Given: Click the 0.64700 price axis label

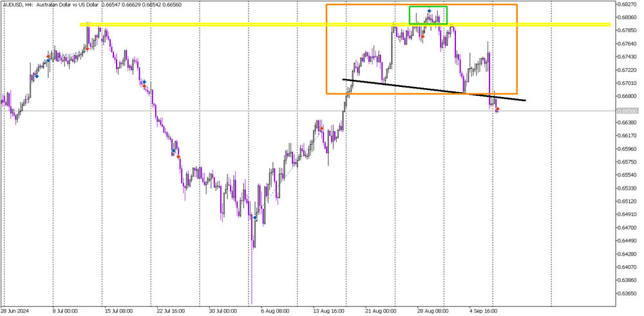Looking at the screenshot, I should (x=628, y=227).
